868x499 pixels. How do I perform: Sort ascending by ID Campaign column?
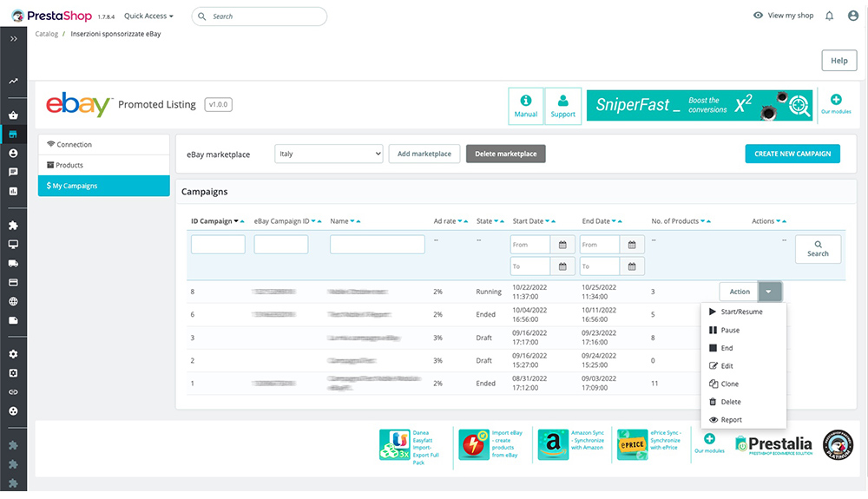tap(242, 221)
